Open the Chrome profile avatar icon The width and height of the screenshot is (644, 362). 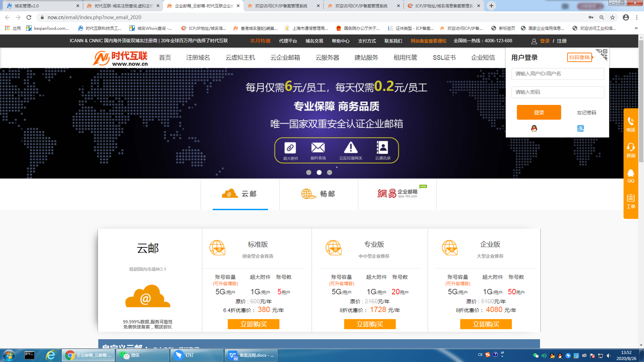pyautogui.click(x=626, y=17)
